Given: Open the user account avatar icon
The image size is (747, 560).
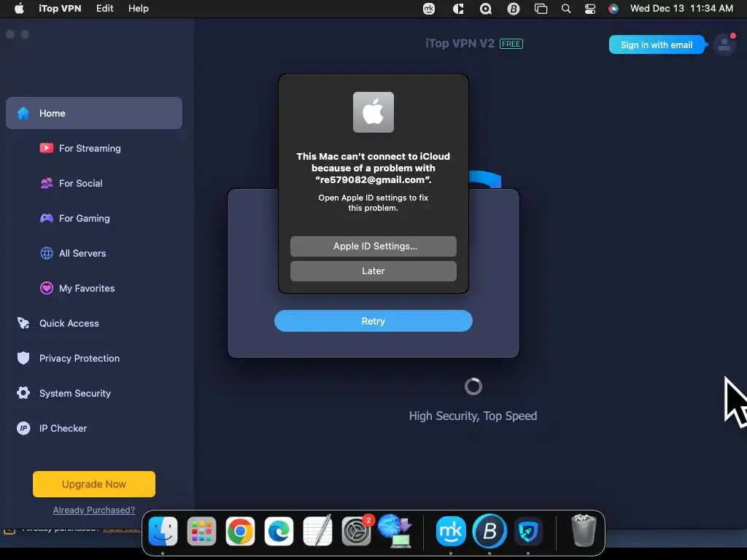Looking at the screenshot, I should tap(724, 45).
